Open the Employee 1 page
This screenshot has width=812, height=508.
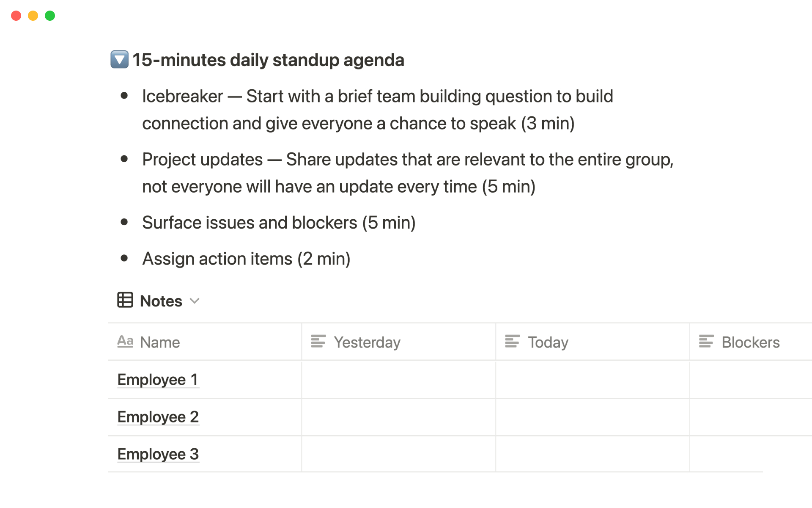(158, 380)
